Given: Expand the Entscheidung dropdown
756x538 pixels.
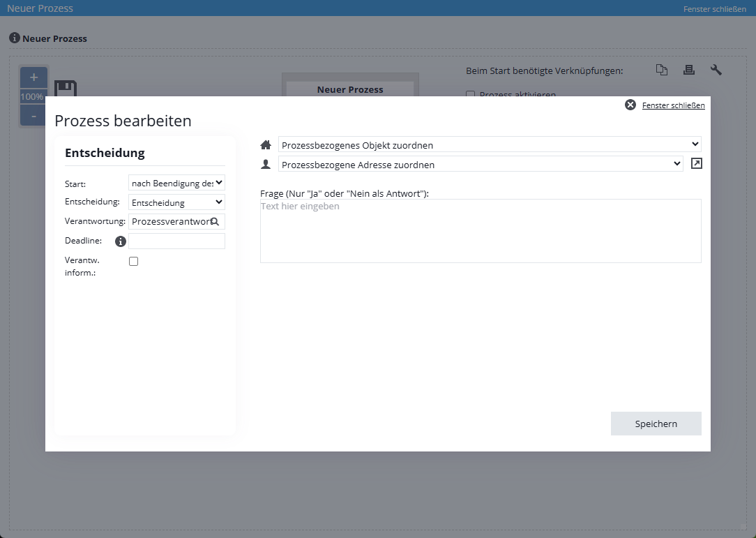Looking at the screenshot, I should (x=176, y=202).
